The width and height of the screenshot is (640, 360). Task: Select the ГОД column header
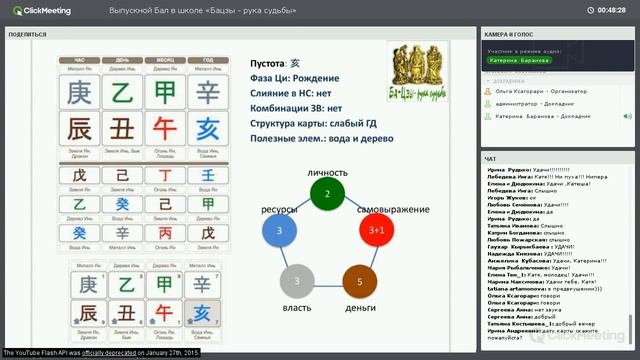click(x=208, y=60)
